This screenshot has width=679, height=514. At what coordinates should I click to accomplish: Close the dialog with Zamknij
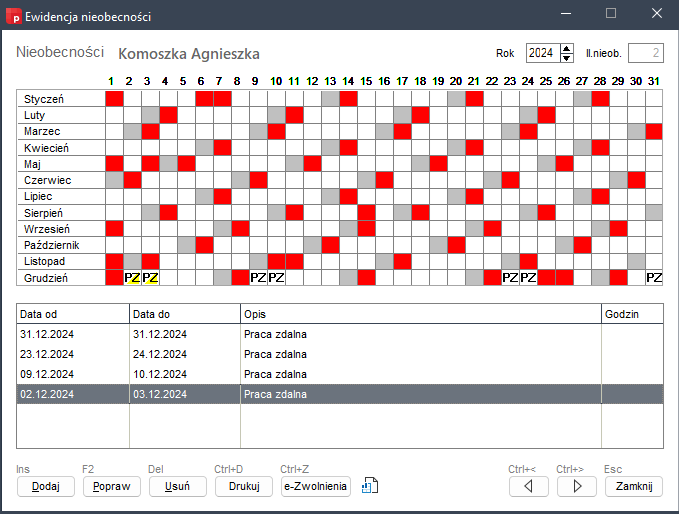click(633, 487)
